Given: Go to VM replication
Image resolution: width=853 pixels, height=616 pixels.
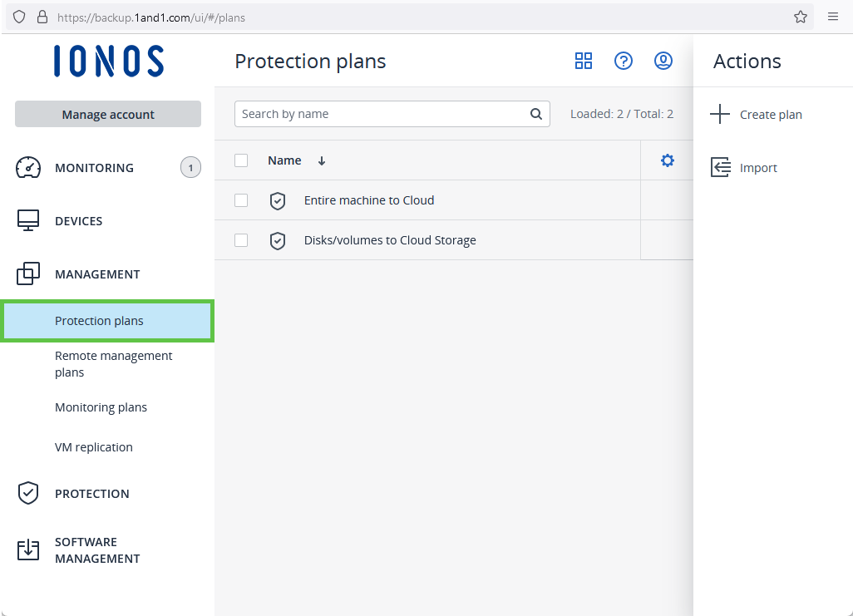Looking at the screenshot, I should coord(94,447).
